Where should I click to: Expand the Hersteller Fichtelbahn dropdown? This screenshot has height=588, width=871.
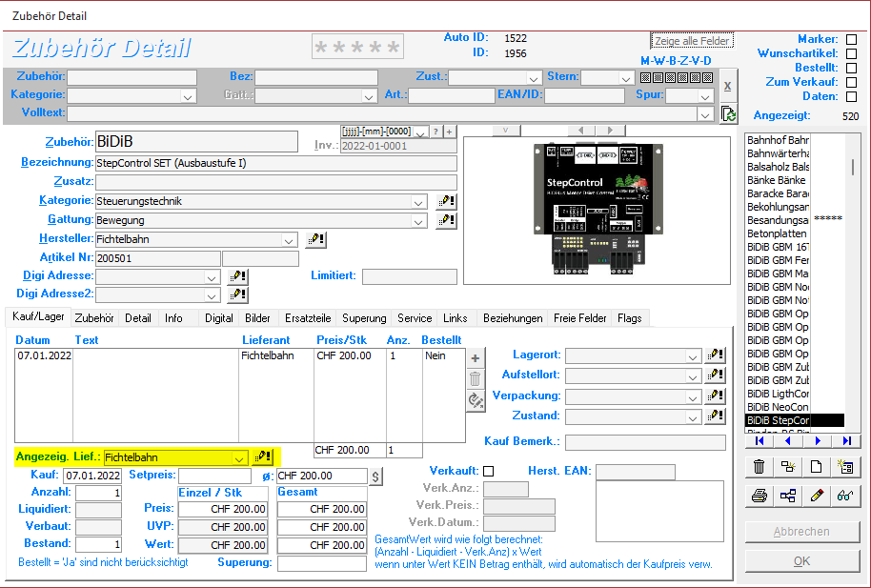point(289,241)
